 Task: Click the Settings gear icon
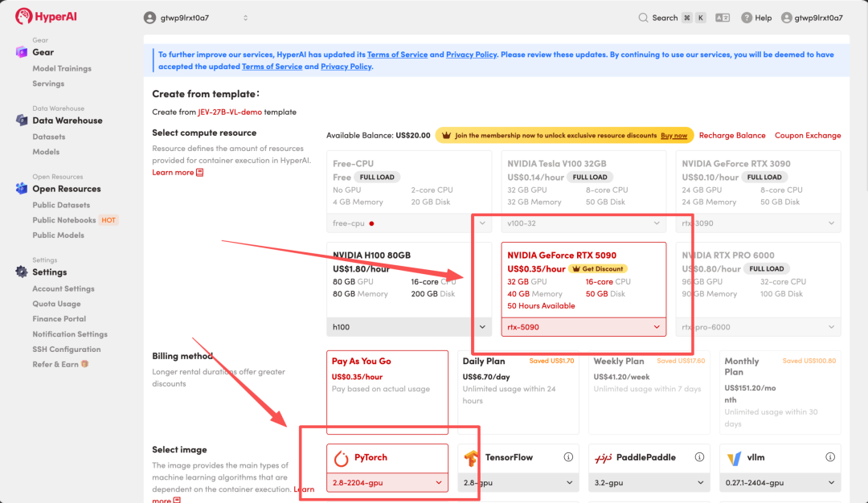[x=22, y=272]
